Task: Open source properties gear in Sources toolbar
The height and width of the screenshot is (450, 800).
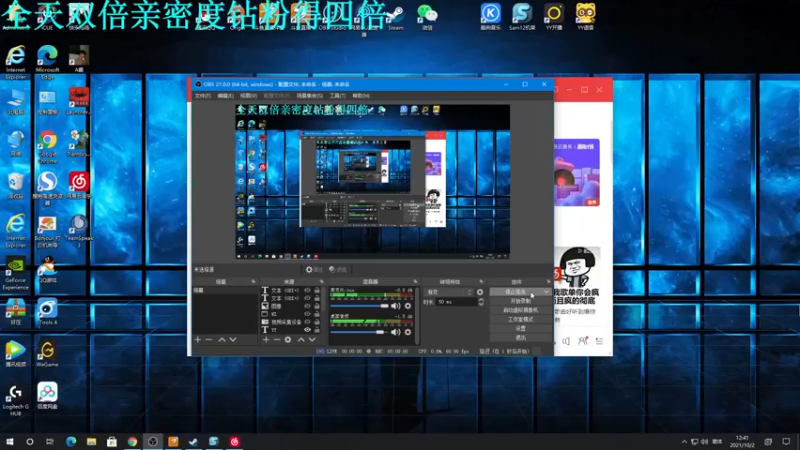Action: point(288,340)
